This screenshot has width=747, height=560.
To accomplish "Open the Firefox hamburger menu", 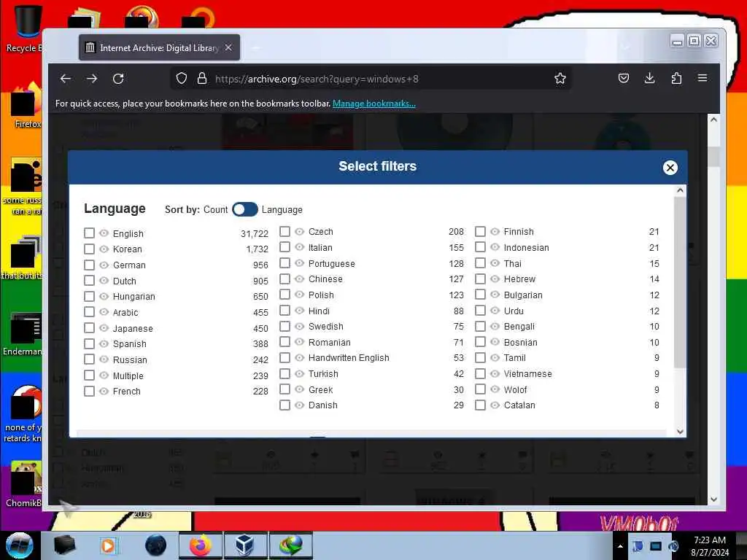I will click(703, 77).
